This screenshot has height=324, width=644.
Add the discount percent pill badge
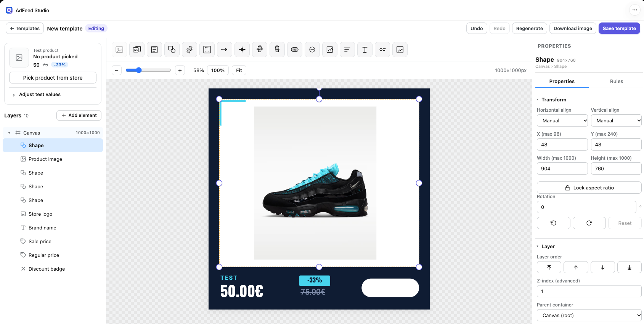tap(295, 50)
